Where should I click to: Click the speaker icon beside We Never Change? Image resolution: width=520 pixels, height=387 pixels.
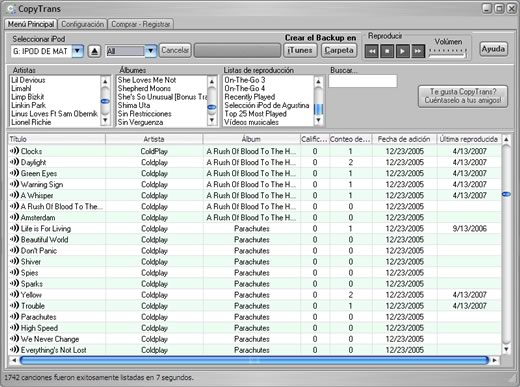(x=14, y=338)
